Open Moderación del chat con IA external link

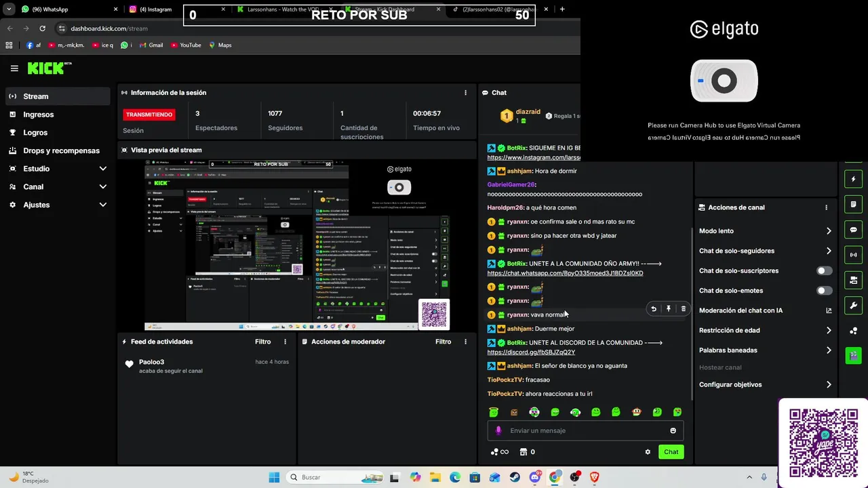(x=829, y=310)
